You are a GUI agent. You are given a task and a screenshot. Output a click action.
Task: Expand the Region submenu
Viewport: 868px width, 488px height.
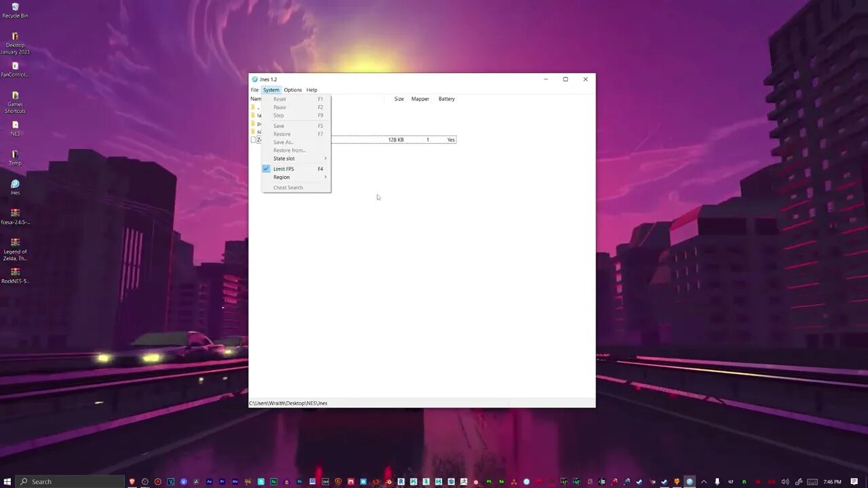tap(296, 177)
